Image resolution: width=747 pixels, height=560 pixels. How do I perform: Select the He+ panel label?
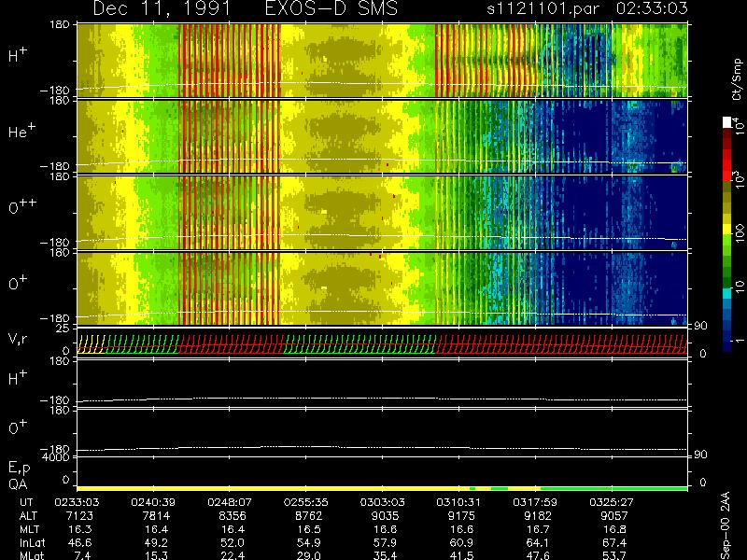pyautogui.click(x=21, y=131)
